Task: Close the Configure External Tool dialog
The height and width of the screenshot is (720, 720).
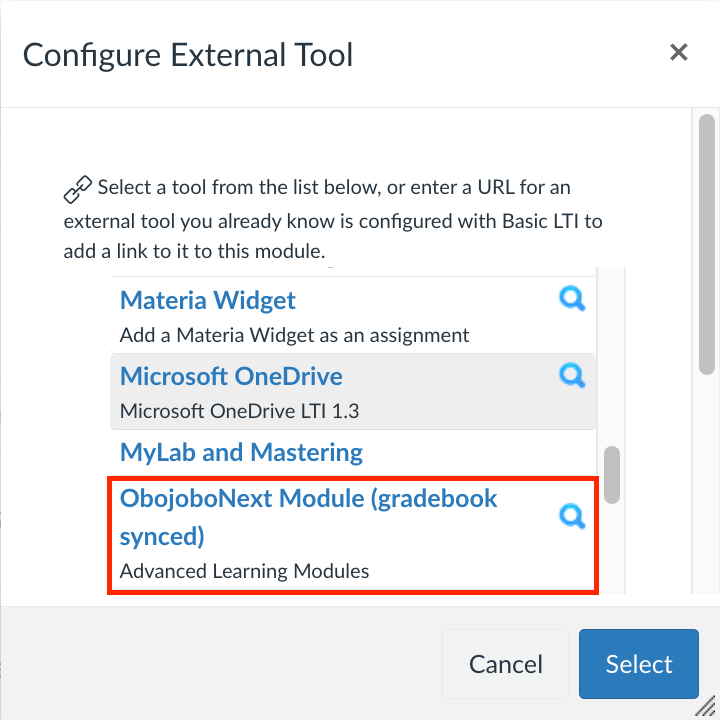Action: (678, 52)
